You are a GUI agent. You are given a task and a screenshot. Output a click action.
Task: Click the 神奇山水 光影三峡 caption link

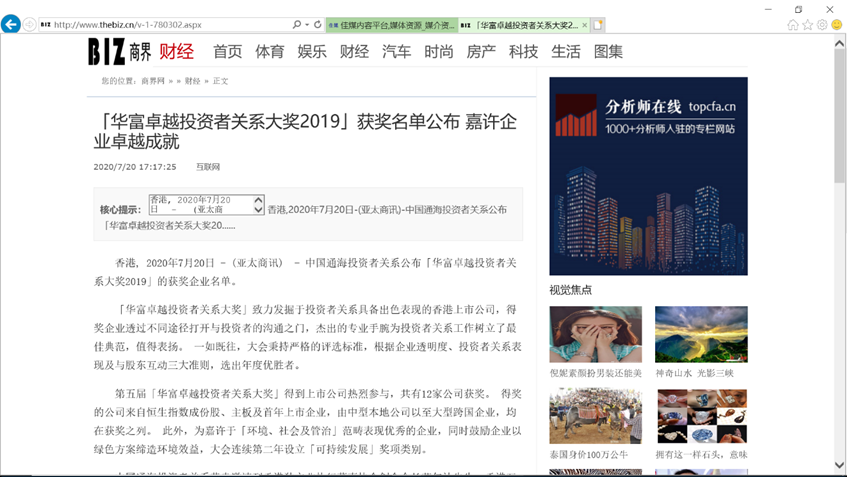pos(695,373)
